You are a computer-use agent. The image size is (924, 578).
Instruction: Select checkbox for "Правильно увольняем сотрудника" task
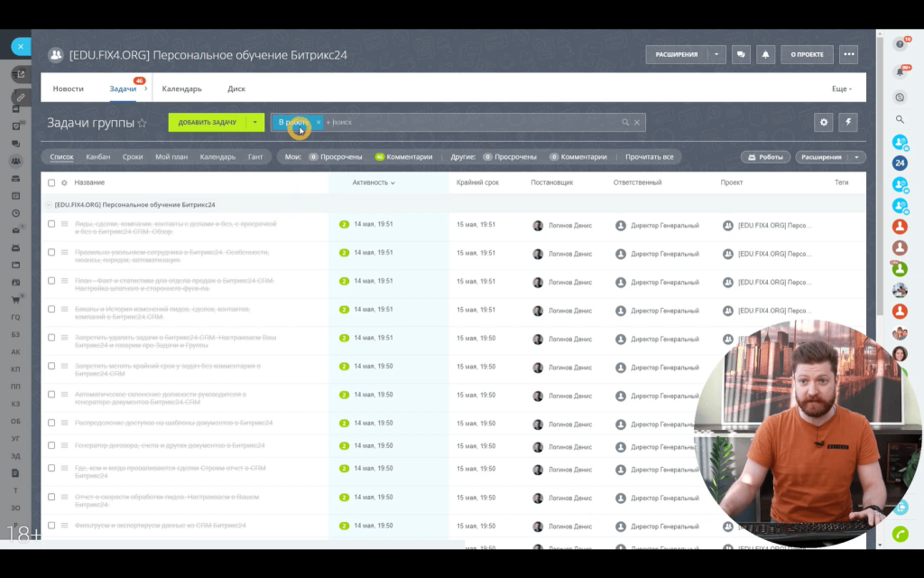(x=51, y=253)
